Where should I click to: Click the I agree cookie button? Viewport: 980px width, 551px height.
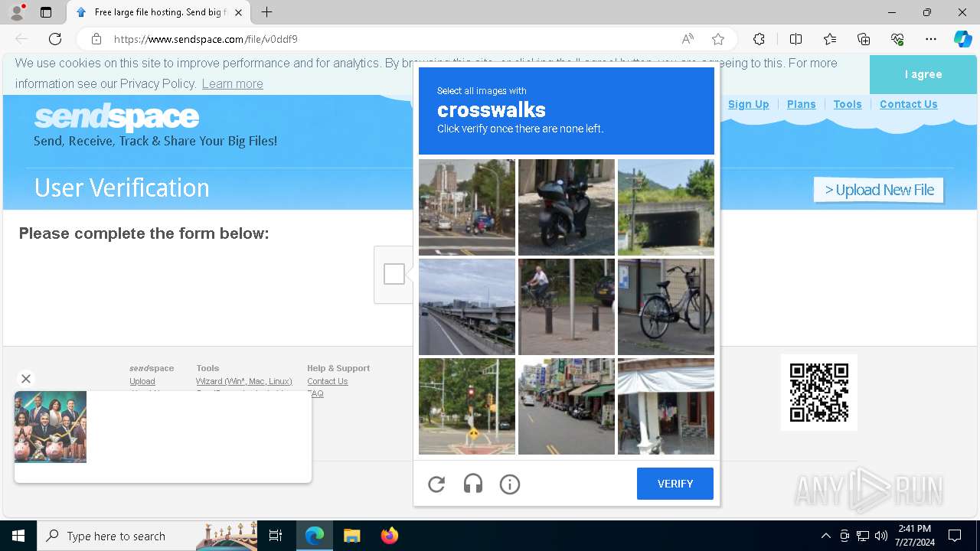(x=923, y=74)
